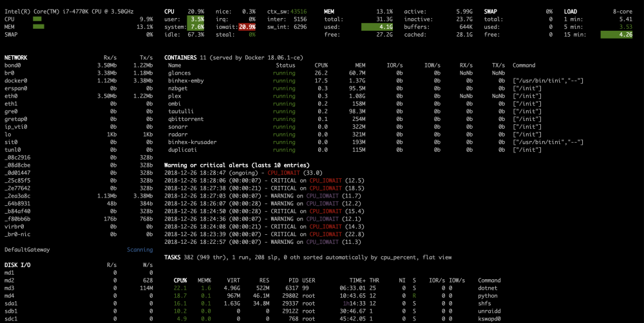The height and width of the screenshot is (323, 644).
Task: Click the TIME+ column header in tasks
Action: pyautogui.click(x=357, y=281)
